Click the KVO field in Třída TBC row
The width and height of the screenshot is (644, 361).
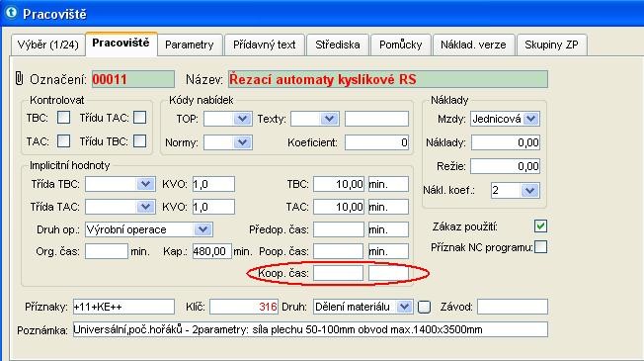pos(213,184)
